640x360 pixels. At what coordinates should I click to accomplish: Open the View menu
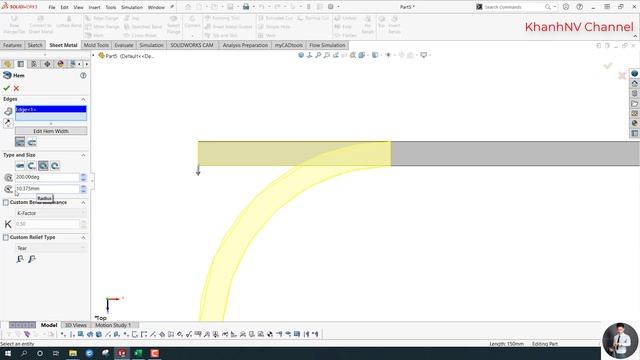tap(78, 7)
